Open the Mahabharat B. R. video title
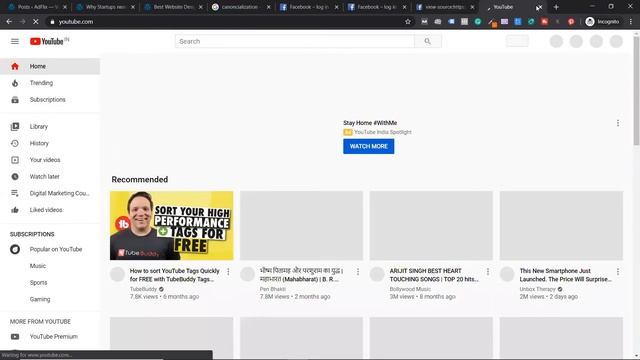This screenshot has width=640, height=360. click(301, 275)
